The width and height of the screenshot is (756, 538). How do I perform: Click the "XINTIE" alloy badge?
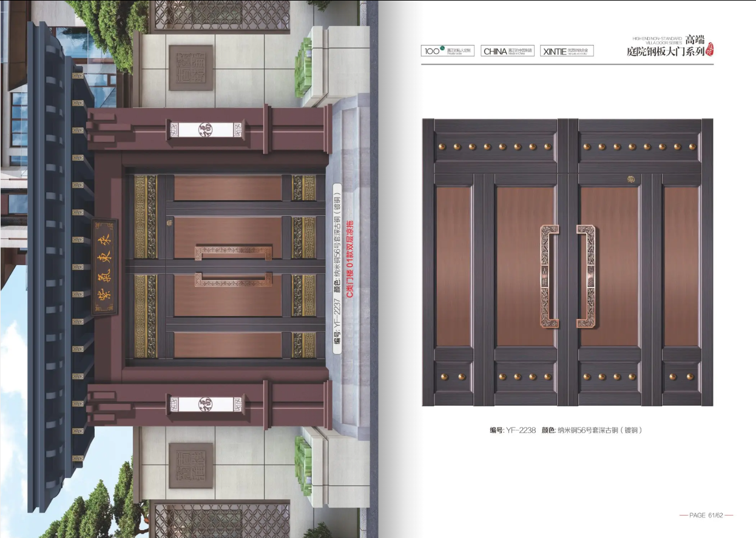pos(567,51)
